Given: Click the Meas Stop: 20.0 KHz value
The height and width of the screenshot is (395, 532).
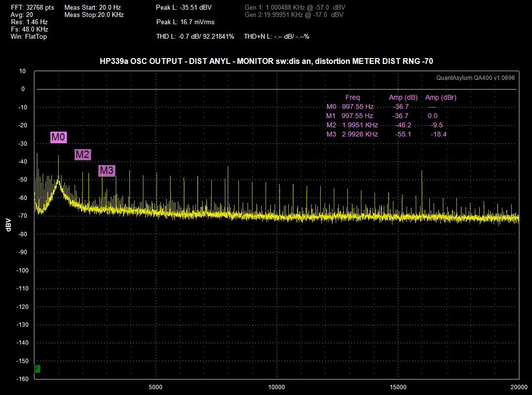Looking at the screenshot, I should point(94,15).
